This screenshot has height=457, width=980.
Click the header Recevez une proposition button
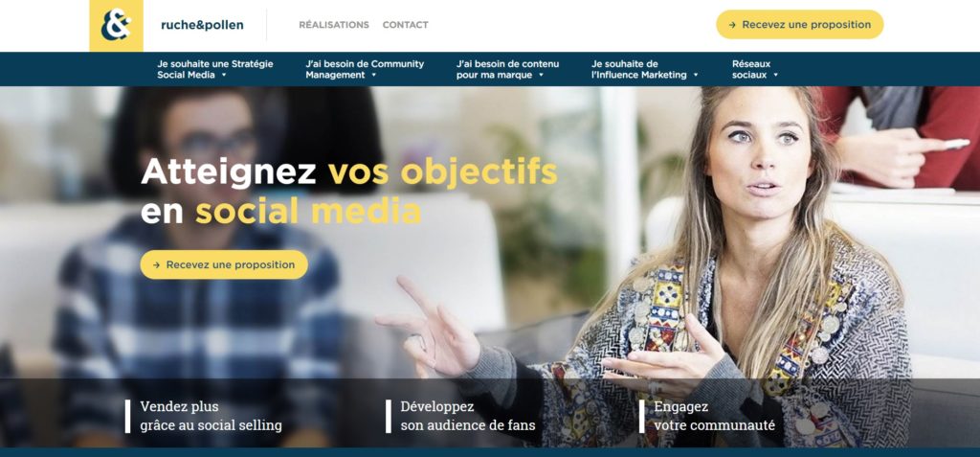pos(799,24)
